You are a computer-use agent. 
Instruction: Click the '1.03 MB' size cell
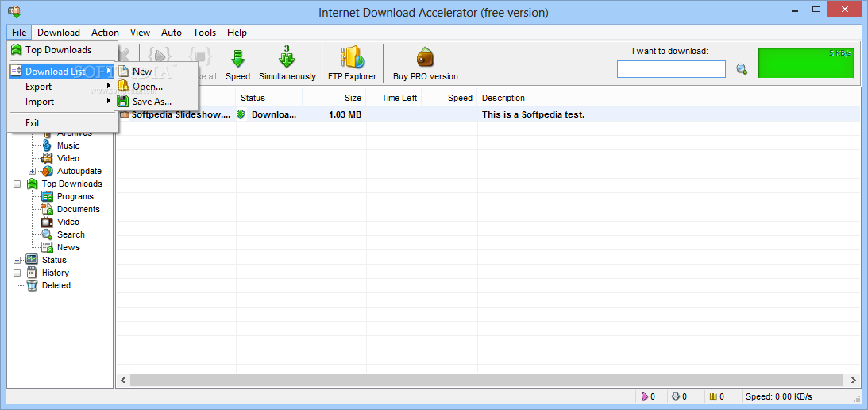pyautogui.click(x=345, y=115)
